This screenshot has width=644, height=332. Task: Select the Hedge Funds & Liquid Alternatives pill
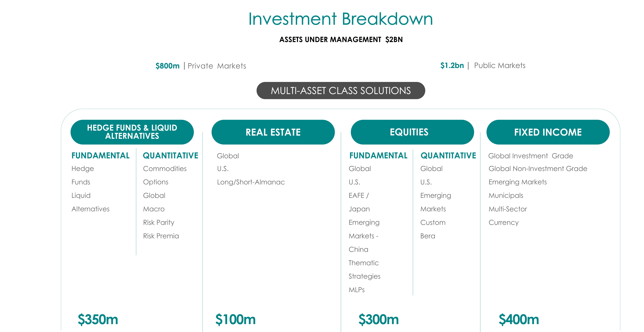pos(132,132)
